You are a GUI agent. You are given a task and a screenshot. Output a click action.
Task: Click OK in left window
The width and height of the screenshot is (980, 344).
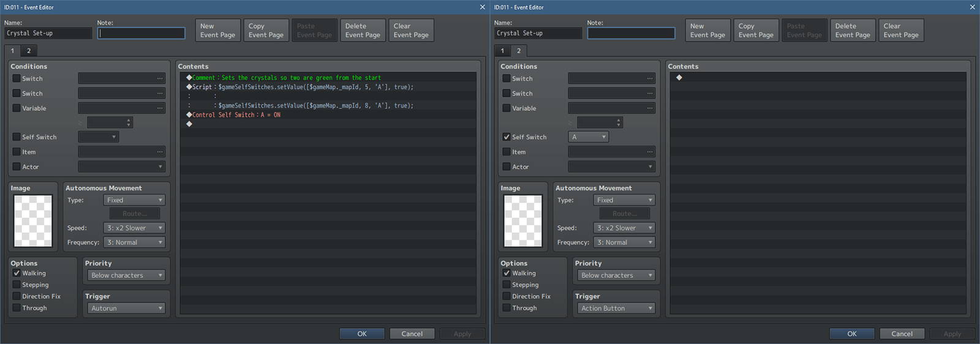click(x=362, y=334)
